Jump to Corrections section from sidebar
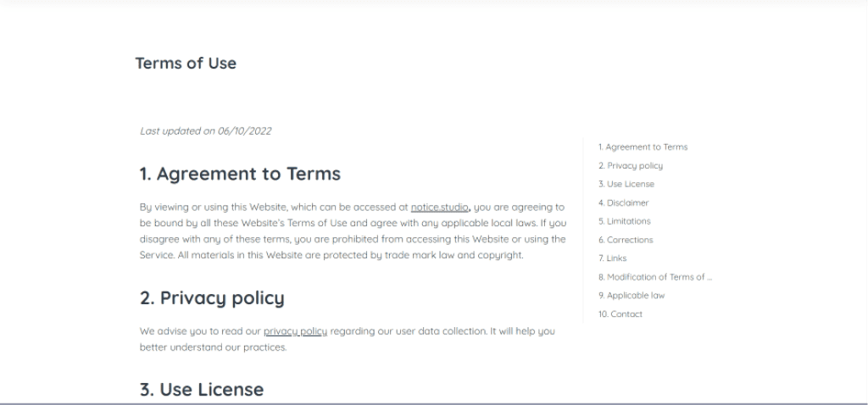This screenshot has width=868, height=405. [626, 240]
